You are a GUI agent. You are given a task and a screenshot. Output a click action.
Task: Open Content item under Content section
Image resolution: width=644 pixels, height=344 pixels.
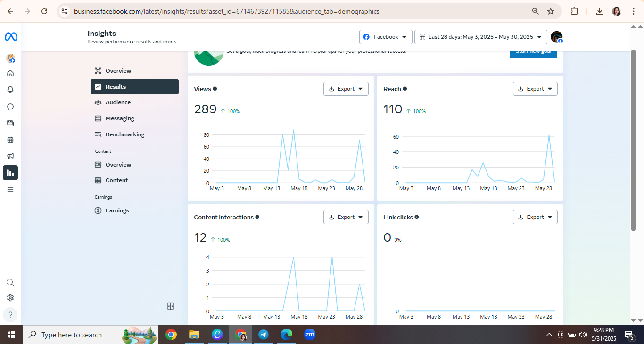[135, 180]
